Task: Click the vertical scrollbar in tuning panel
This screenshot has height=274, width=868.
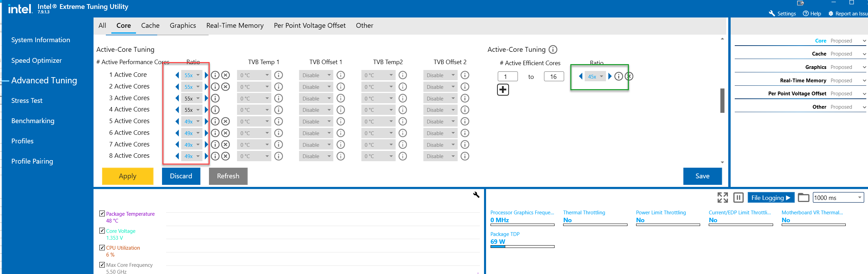Action: [722, 100]
